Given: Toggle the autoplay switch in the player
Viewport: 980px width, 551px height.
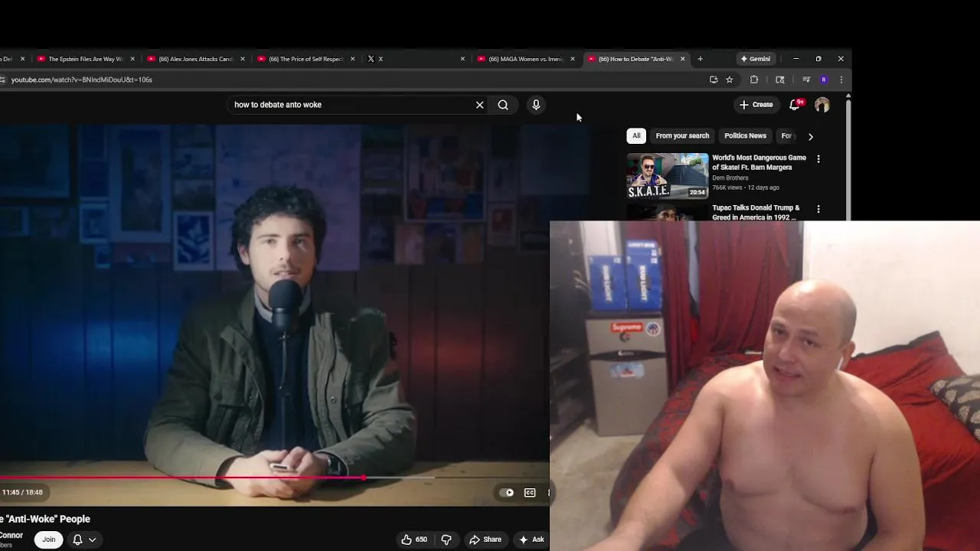Looking at the screenshot, I should (x=506, y=493).
